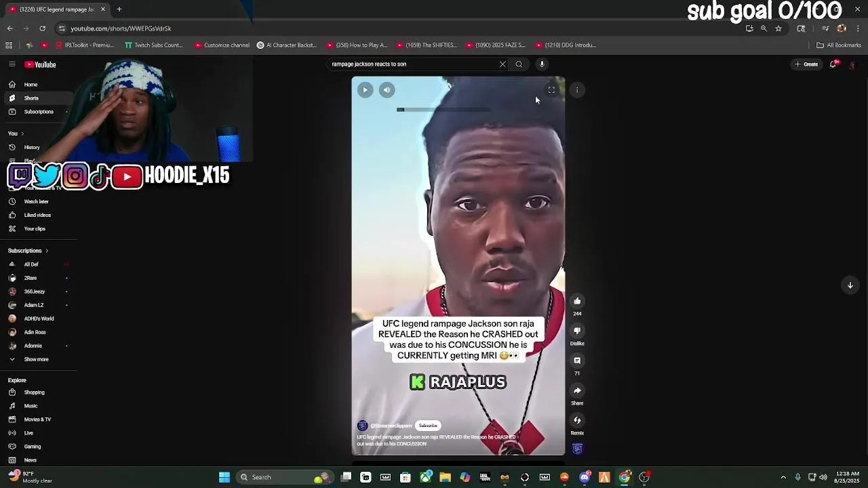Open the Chrome apps grid shortcut
868x488 pixels.
9,45
